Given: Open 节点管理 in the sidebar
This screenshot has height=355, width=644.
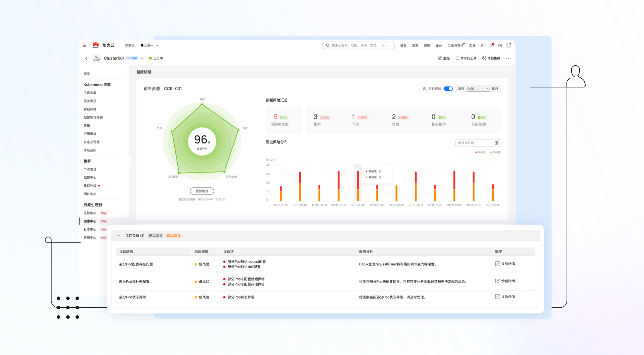Looking at the screenshot, I should coord(90,169).
